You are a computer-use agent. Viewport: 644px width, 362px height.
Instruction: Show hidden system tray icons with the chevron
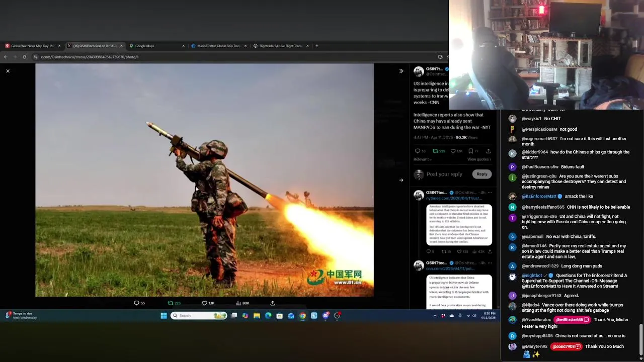(x=435, y=316)
